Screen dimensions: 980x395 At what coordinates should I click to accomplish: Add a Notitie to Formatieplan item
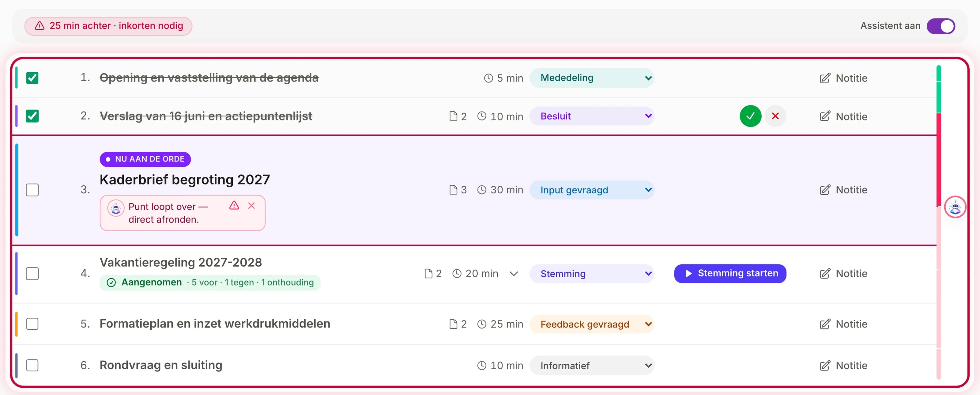point(843,324)
